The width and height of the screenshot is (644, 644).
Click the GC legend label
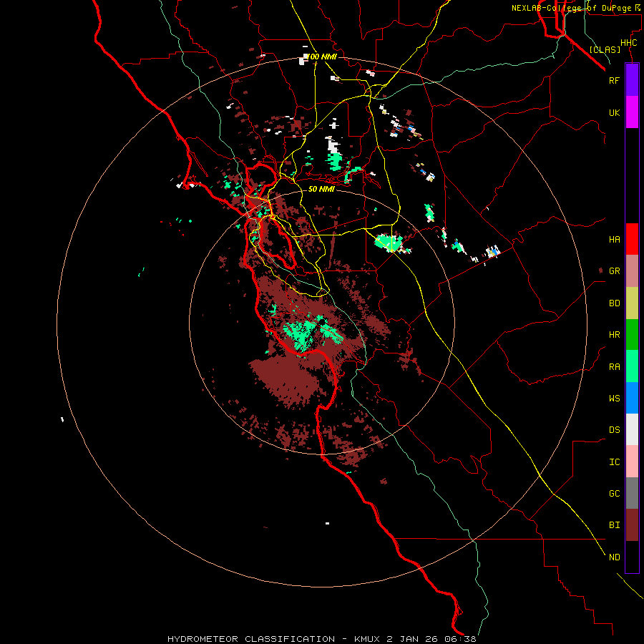coord(614,494)
